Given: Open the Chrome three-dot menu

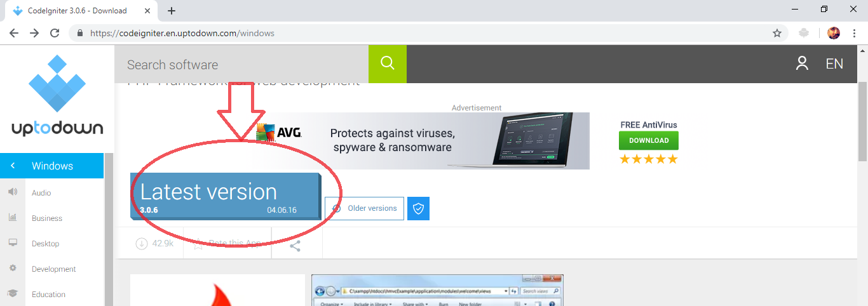Looking at the screenshot, I should point(855,33).
